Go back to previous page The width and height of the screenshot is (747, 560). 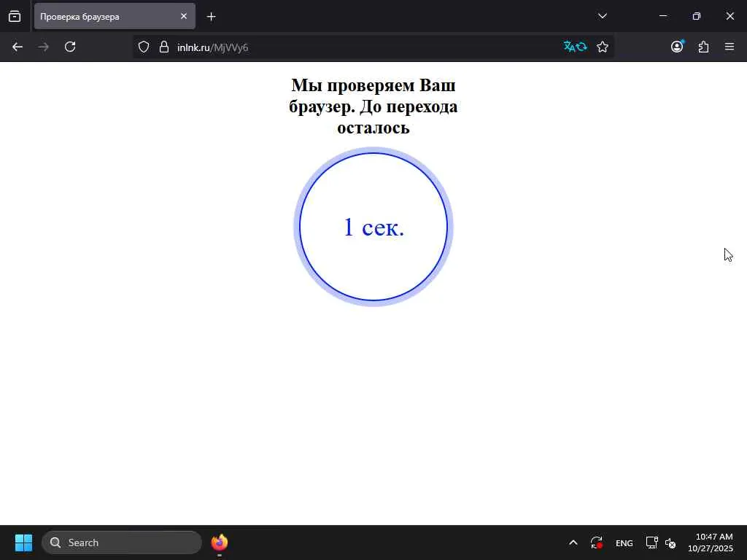pyautogui.click(x=18, y=47)
